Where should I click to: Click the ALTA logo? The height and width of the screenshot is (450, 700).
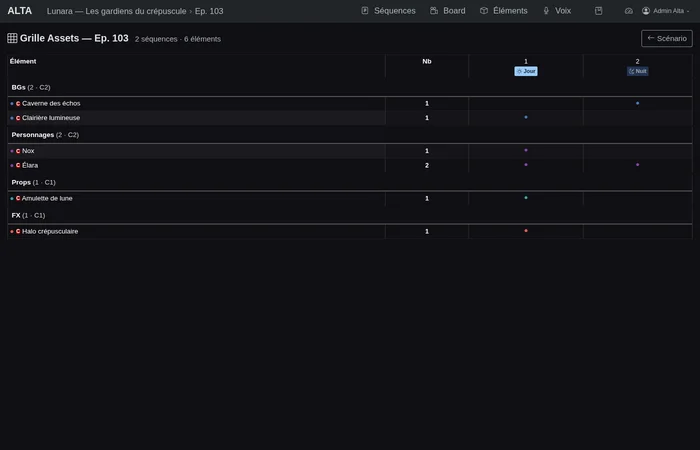pos(19,11)
